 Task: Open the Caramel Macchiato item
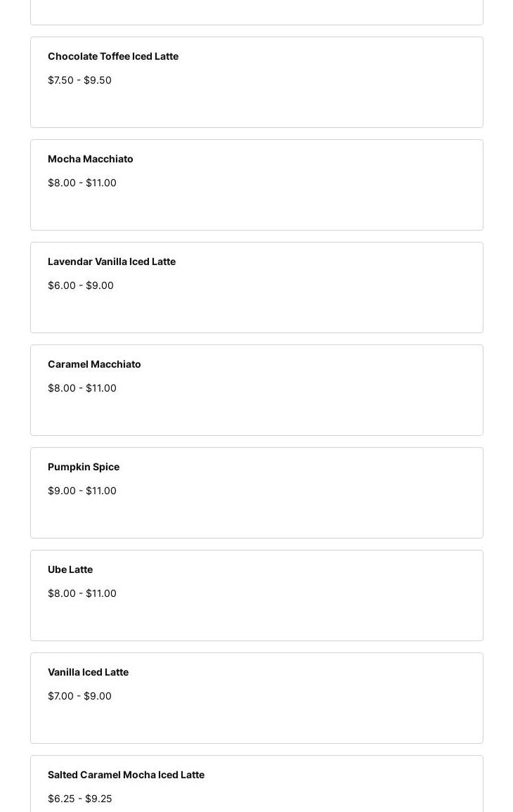tap(94, 364)
